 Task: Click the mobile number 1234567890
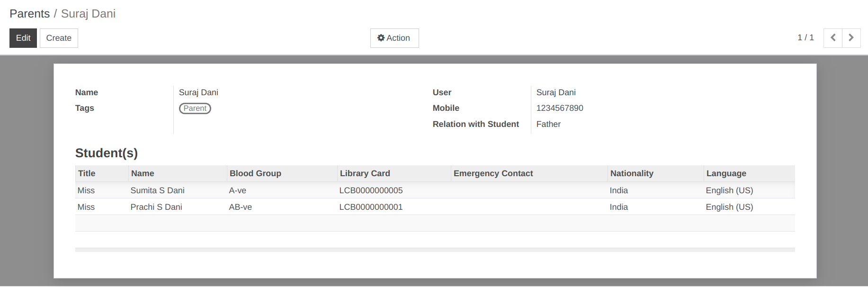point(560,108)
